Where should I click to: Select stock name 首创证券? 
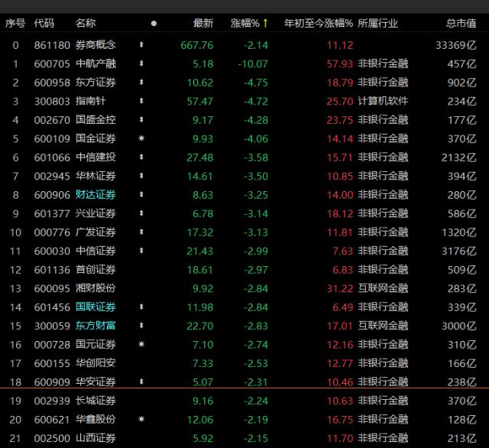coord(96,270)
